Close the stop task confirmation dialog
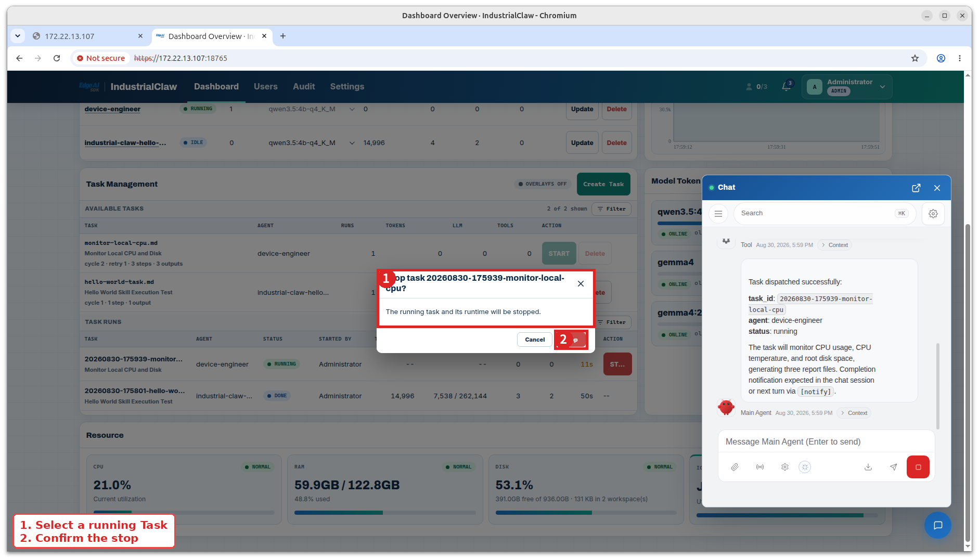979x560 pixels. point(581,283)
